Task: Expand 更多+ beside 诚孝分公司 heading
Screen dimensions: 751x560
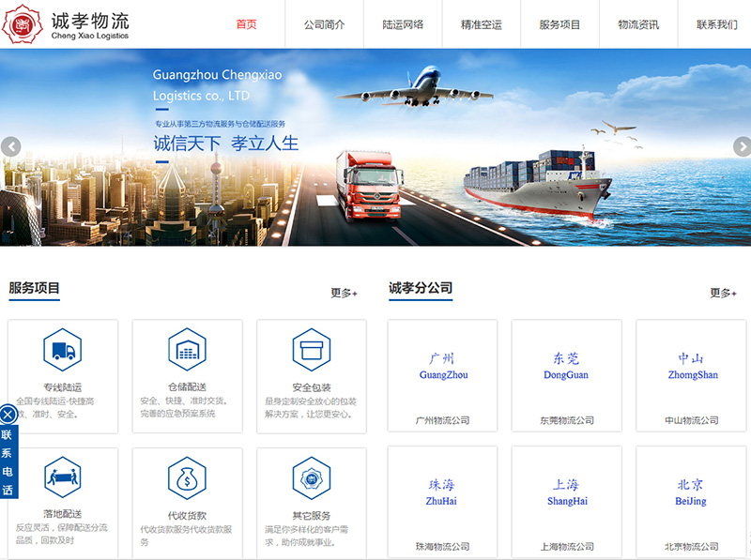Action: pyautogui.click(x=723, y=294)
